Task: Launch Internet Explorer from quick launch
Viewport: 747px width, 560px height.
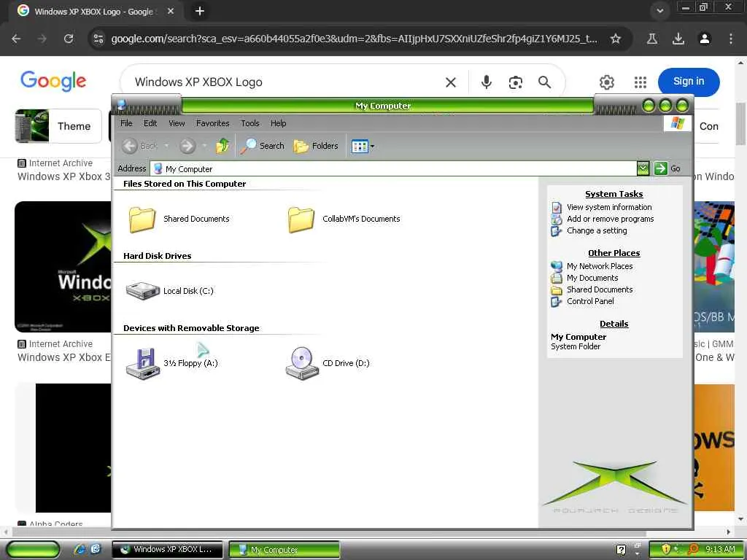Action: point(79,549)
